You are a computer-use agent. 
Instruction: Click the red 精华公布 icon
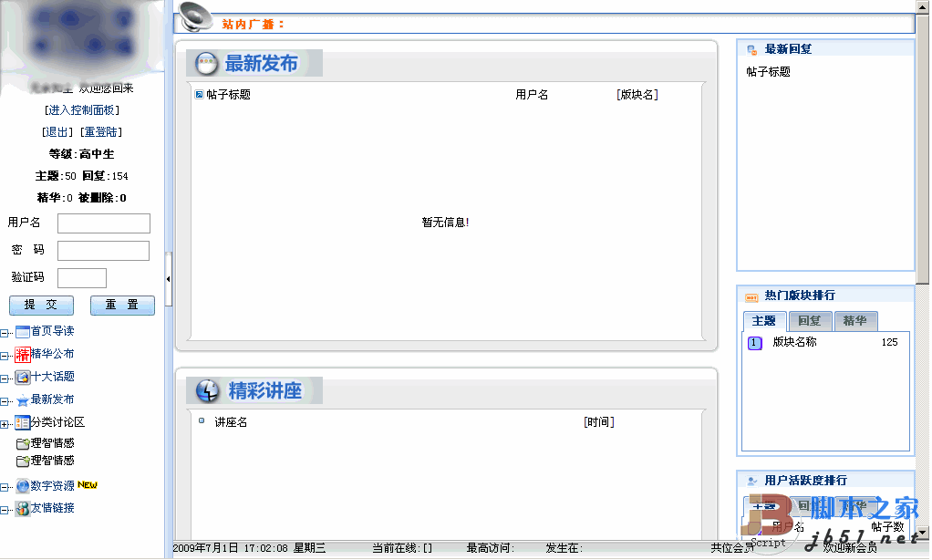[23, 354]
